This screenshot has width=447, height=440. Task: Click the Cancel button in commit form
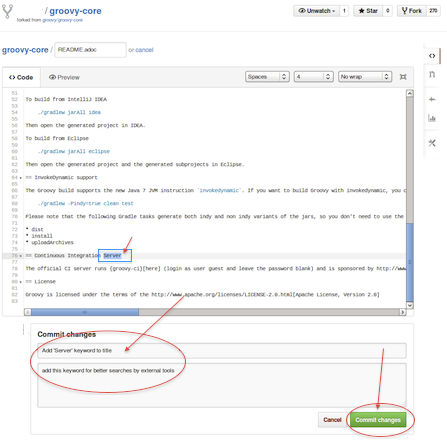pyautogui.click(x=332, y=420)
